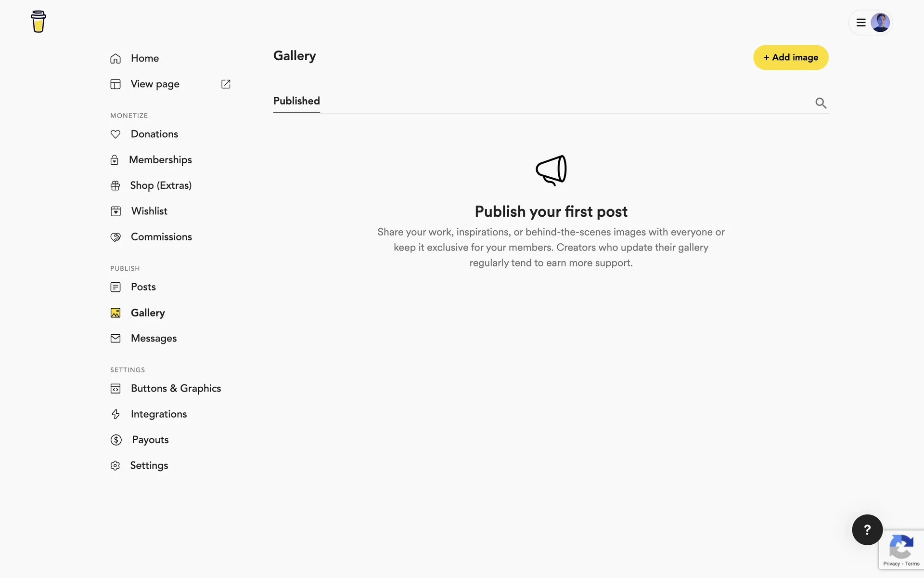
Task: Open Messages from the sidebar
Action: [154, 339]
